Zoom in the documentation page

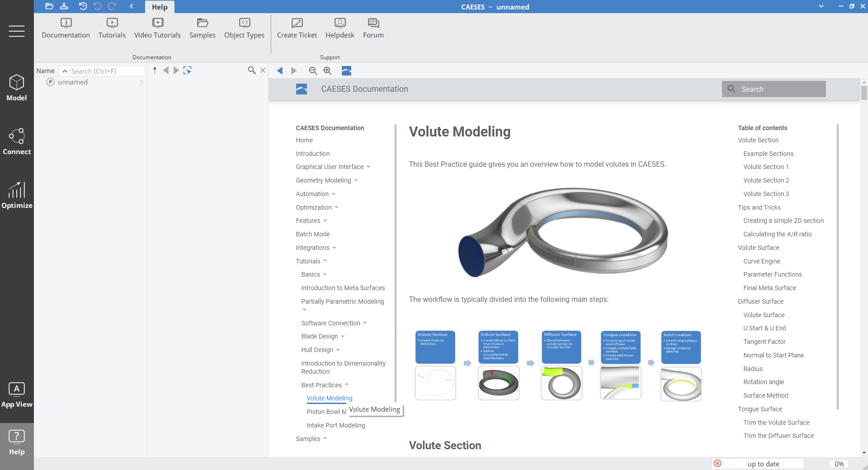coord(327,70)
